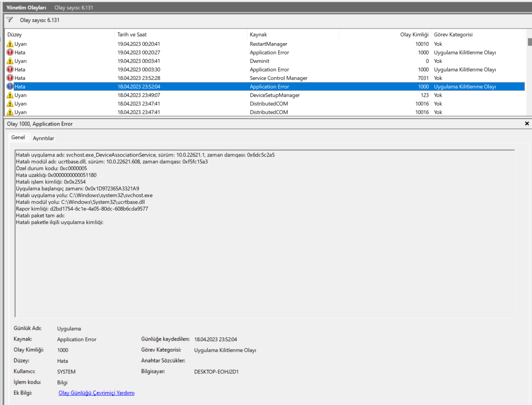Viewport: 532px width, 405px height.
Task: Close the event details pane
Action: [527, 123]
